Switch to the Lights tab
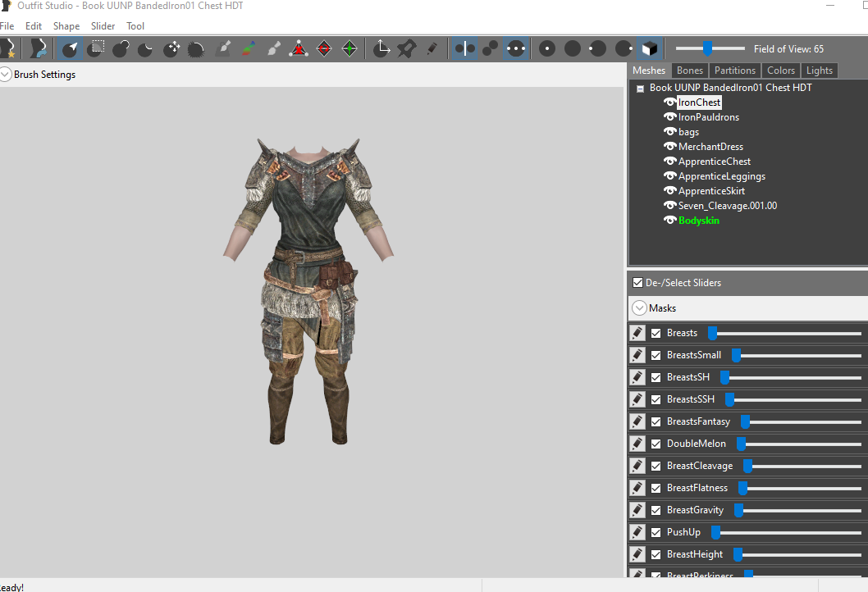 [x=820, y=71]
